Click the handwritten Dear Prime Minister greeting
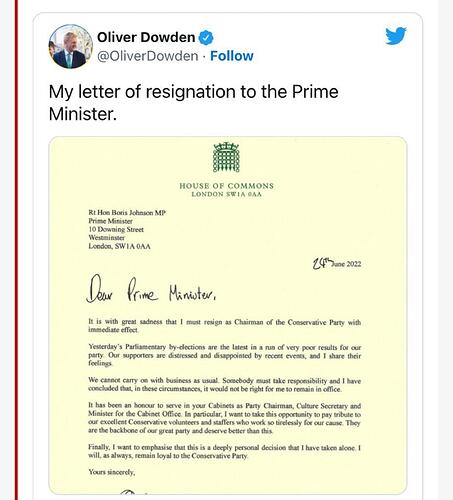453x500 pixels. click(x=151, y=289)
